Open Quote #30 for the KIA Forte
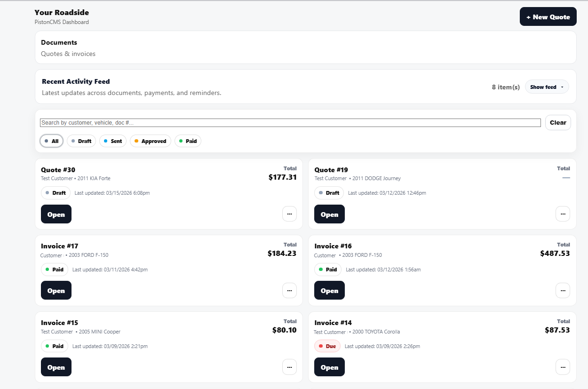 tap(56, 214)
